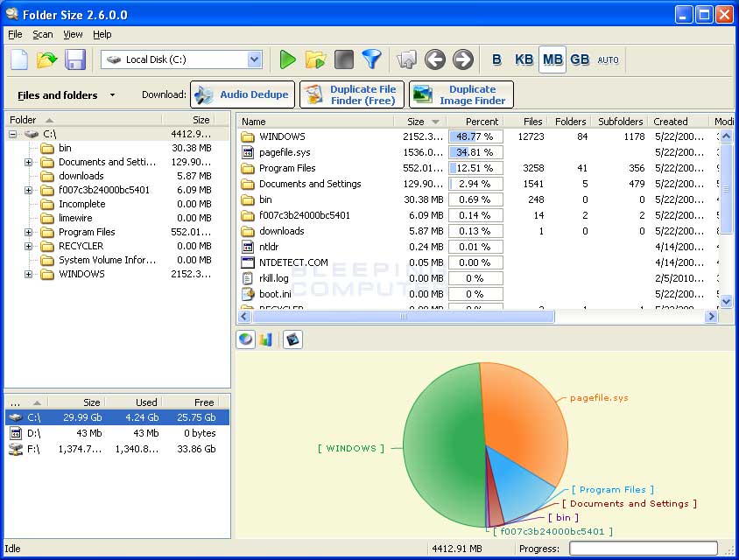Select System Volume Information tree folder

coord(107,260)
